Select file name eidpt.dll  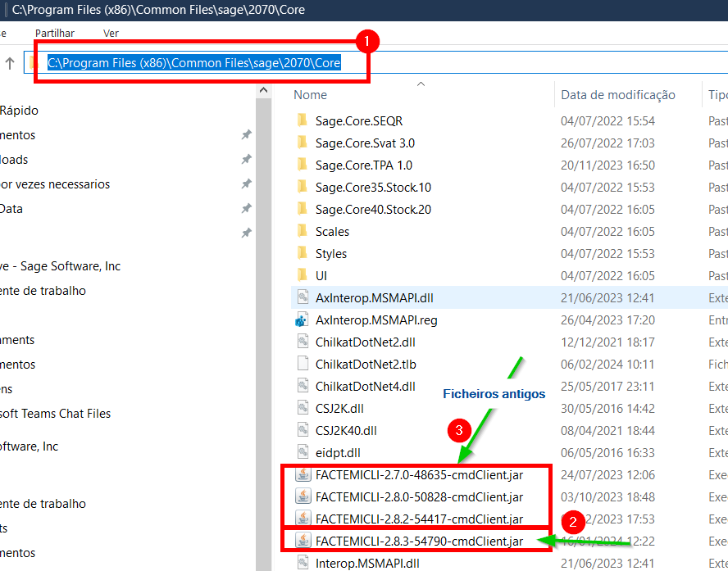[x=338, y=453]
